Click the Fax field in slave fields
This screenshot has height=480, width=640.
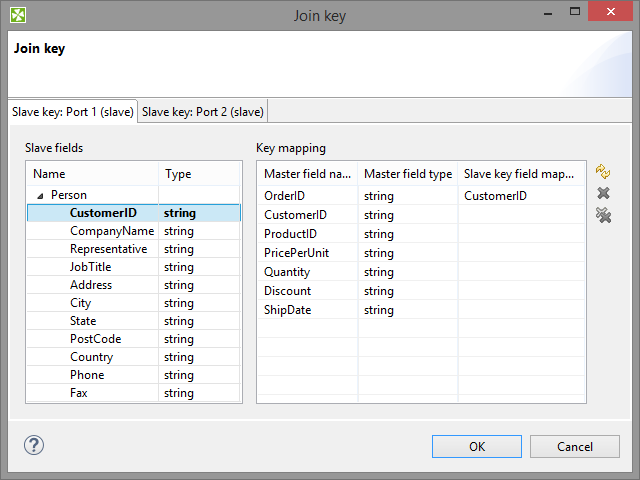[79, 393]
